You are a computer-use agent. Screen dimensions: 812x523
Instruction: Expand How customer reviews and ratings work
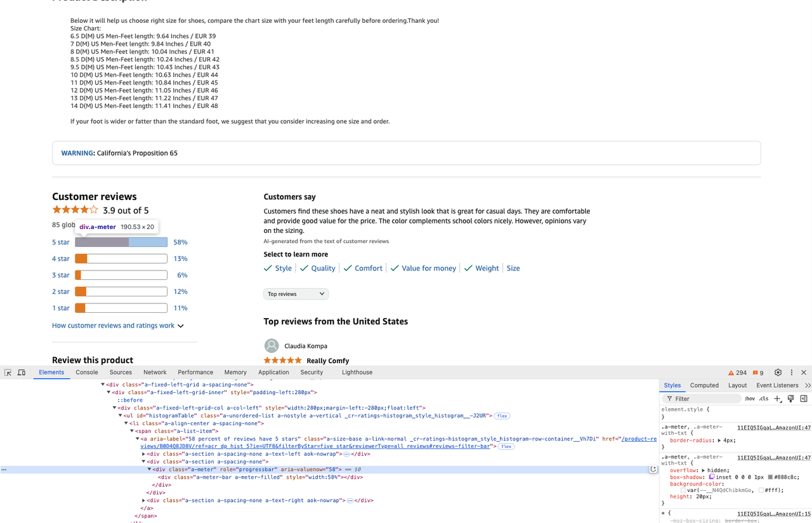[118, 326]
